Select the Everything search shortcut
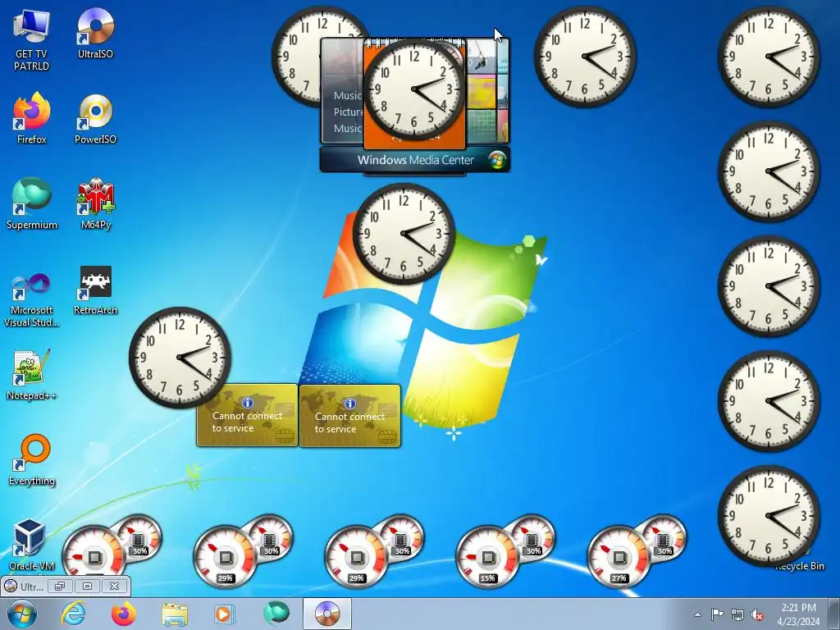 click(x=31, y=459)
